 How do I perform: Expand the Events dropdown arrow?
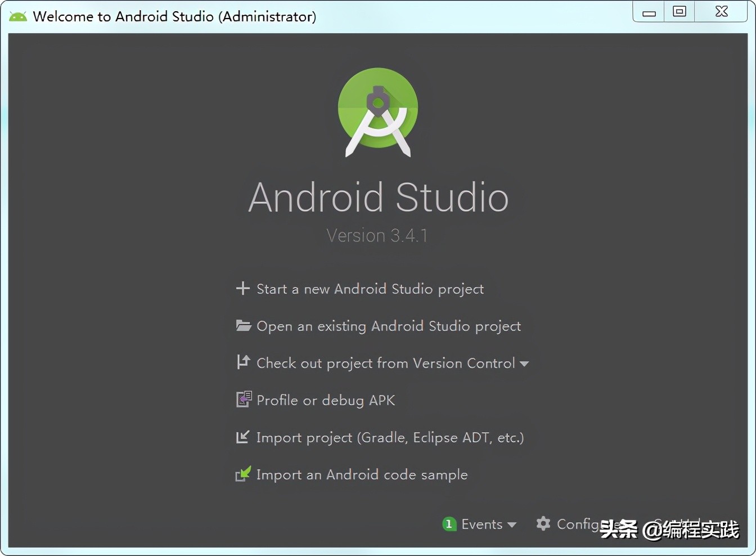click(511, 524)
